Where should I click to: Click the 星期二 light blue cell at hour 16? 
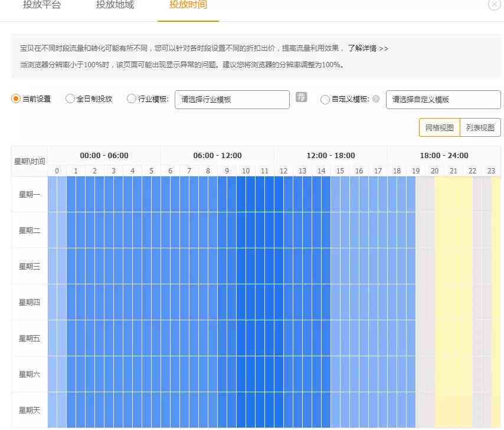click(359, 230)
